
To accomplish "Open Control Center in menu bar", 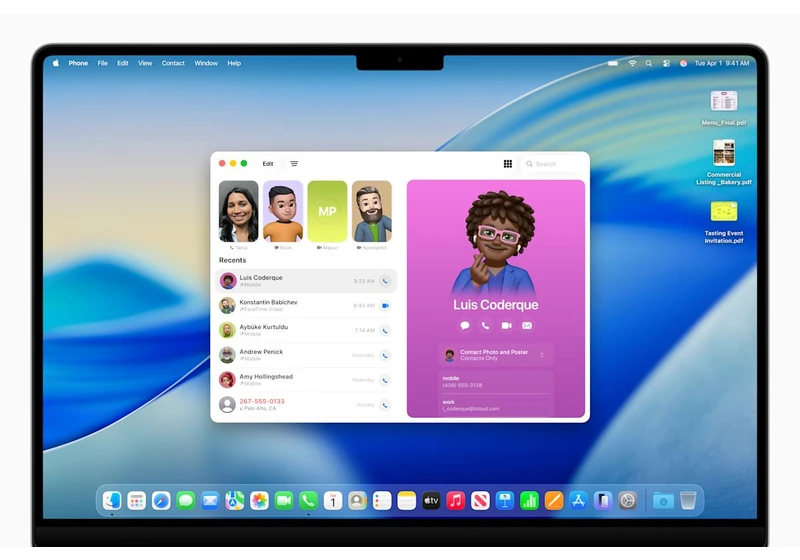I will coord(666,63).
